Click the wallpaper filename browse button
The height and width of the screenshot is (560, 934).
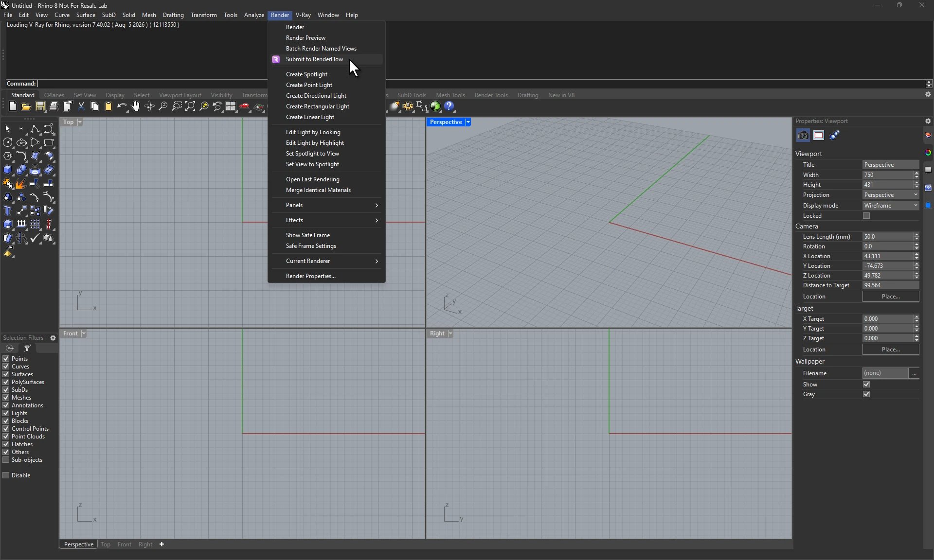915,373
